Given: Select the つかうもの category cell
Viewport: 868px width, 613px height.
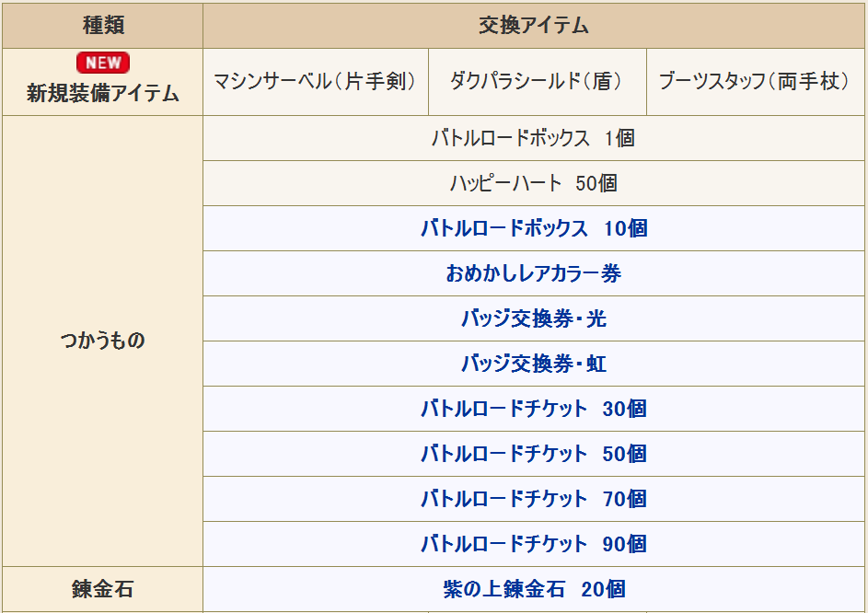Looking at the screenshot, I should coord(103,341).
